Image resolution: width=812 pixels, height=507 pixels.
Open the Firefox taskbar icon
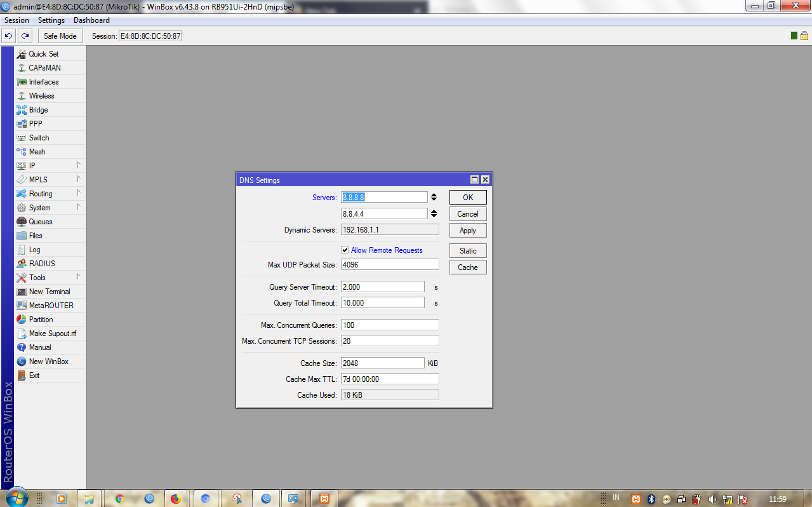[x=176, y=499]
